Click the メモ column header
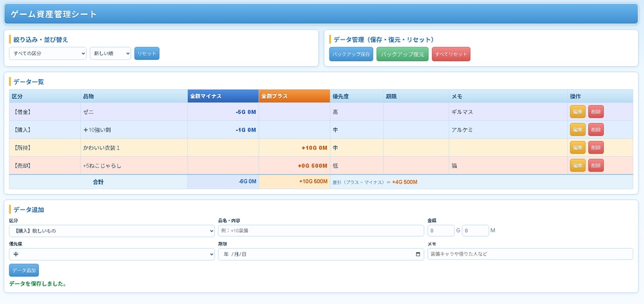The height and width of the screenshot is (304, 644). click(508, 96)
